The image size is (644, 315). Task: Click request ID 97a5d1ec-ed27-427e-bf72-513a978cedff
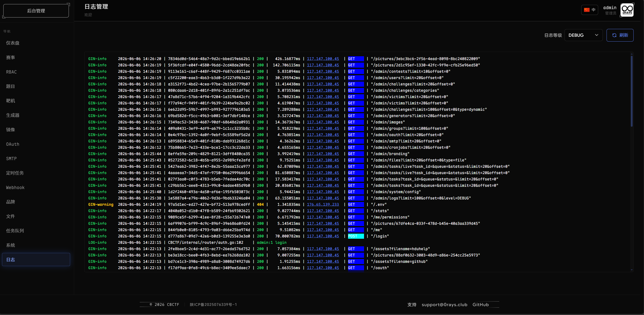coord(209,205)
